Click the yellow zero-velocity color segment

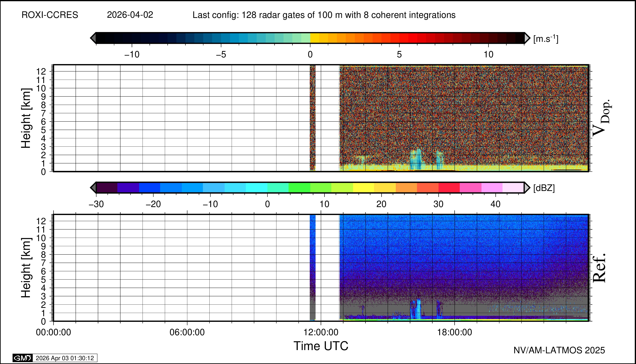pos(315,38)
